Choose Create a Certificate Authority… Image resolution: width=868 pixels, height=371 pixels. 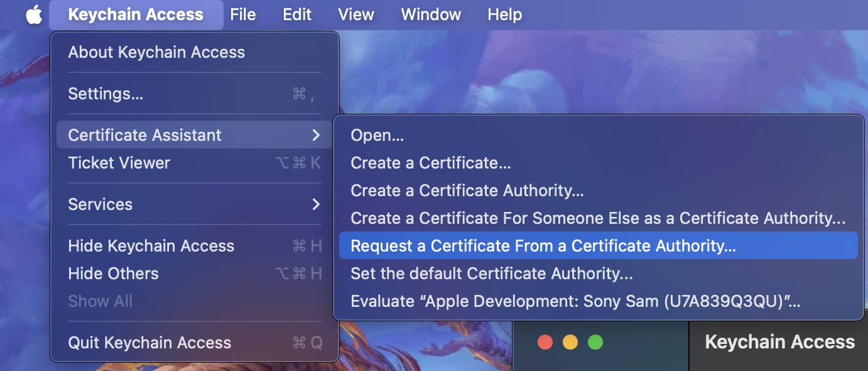pos(598,191)
